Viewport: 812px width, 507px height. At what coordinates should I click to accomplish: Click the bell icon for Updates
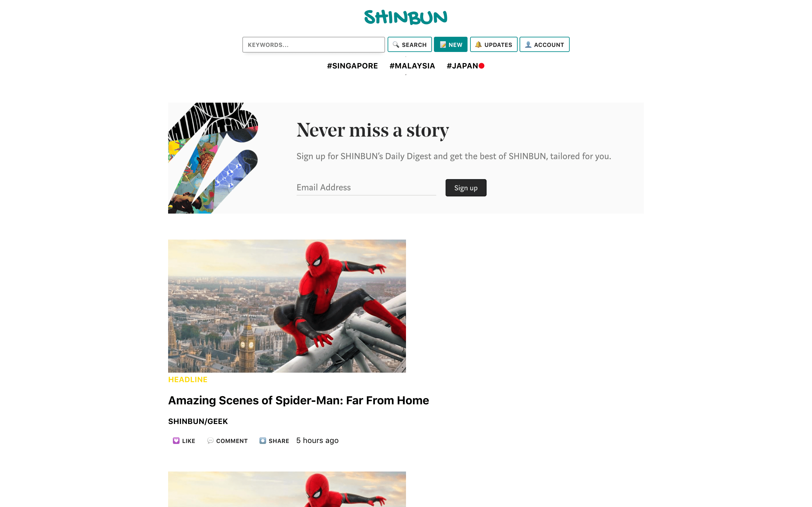(x=478, y=45)
